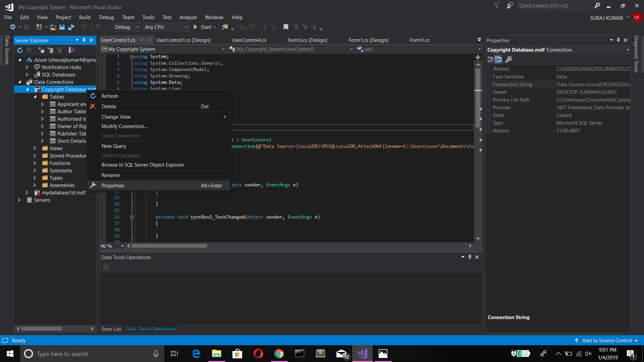Select the Categorized view in the Properties panel
The image size is (644, 362).
pyautogui.click(x=490, y=59)
